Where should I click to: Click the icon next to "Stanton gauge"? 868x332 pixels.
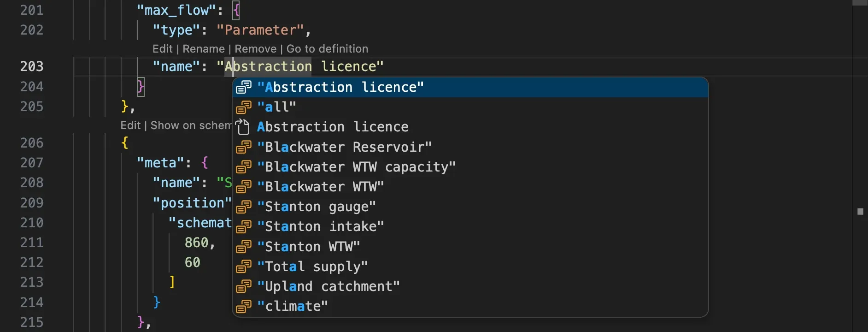coord(244,207)
